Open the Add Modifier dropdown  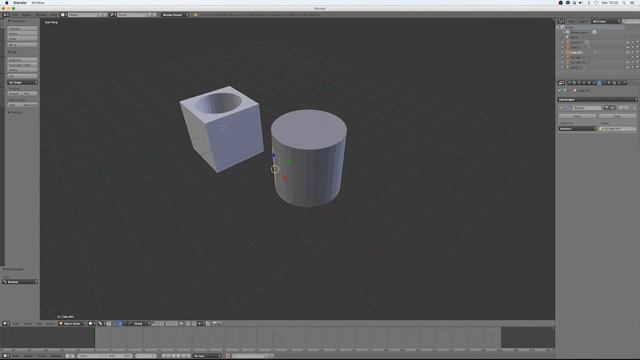click(597, 100)
